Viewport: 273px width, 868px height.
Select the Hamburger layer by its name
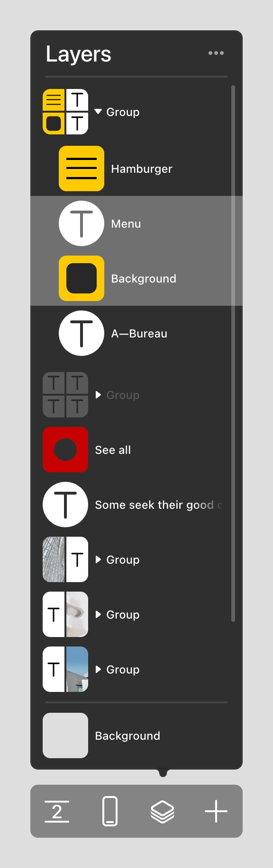141,168
